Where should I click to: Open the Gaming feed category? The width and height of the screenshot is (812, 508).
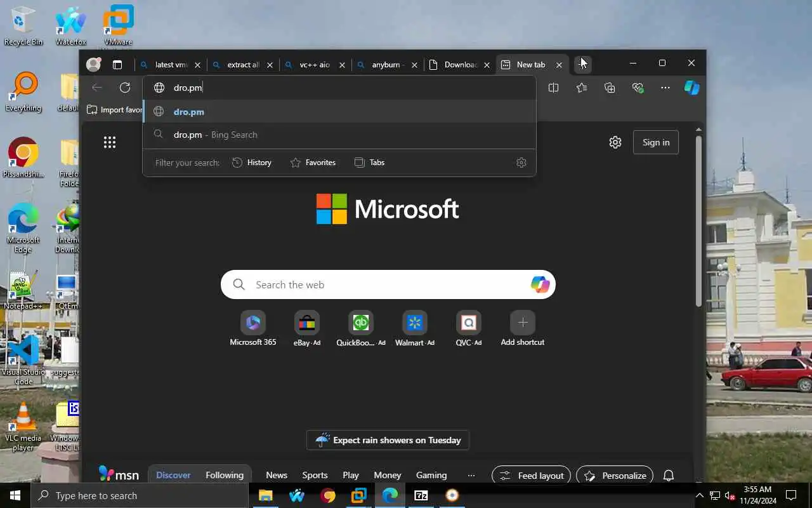pyautogui.click(x=431, y=475)
